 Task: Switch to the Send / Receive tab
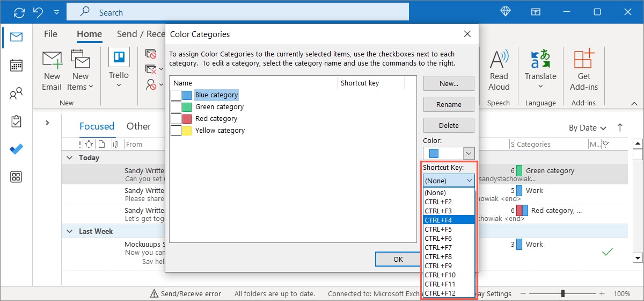point(141,34)
